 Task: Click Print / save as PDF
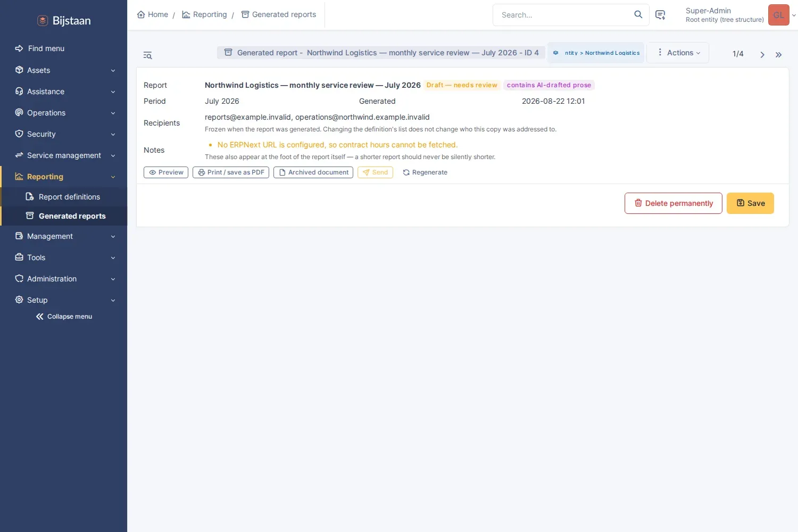click(x=231, y=172)
